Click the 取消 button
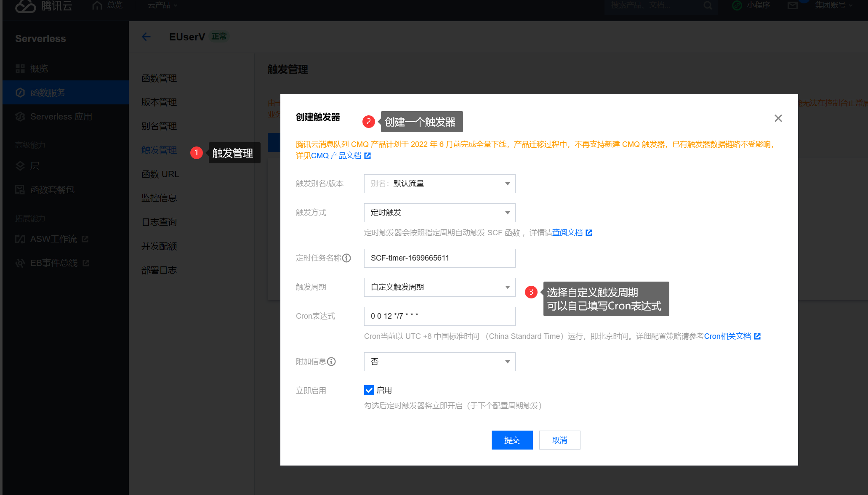 coord(559,440)
